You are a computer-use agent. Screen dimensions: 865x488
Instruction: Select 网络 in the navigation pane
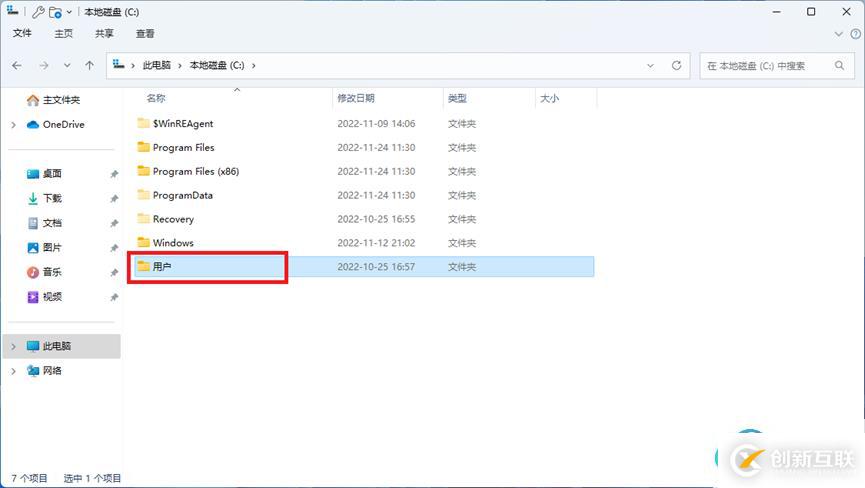(x=52, y=371)
